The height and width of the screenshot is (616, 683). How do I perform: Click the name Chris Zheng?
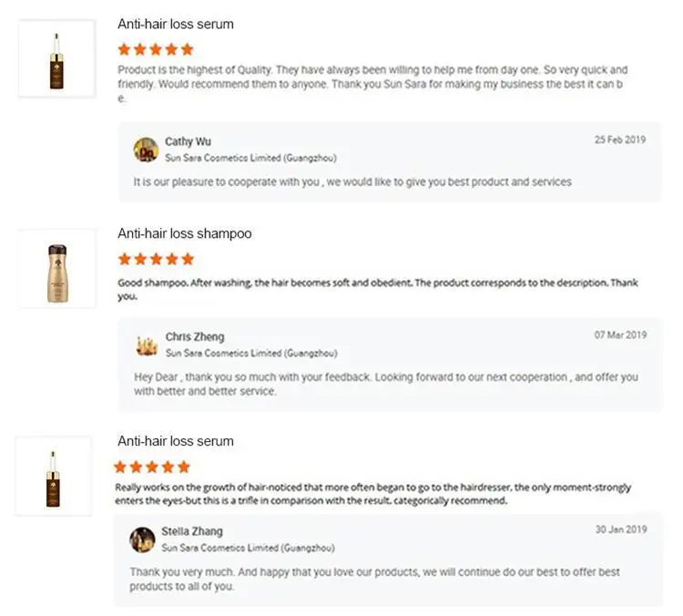pyautogui.click(x=195, y=337)
